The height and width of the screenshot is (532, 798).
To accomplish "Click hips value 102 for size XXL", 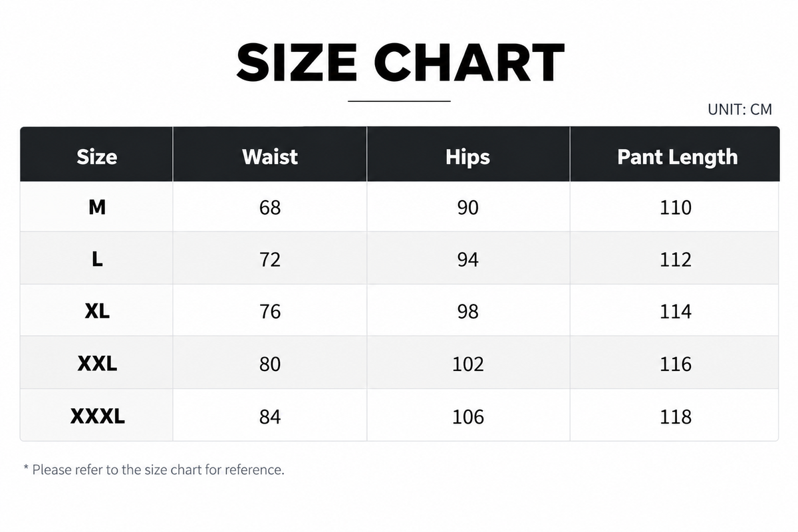I will point(468,364).
